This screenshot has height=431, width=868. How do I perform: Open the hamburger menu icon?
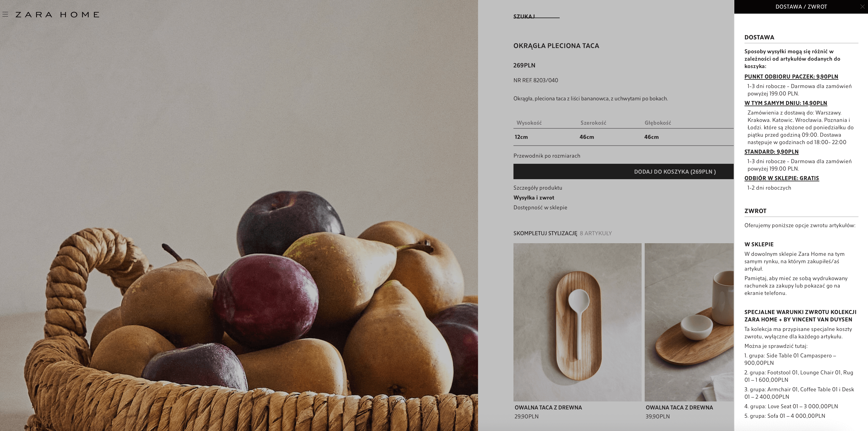[x=5, y=14]
